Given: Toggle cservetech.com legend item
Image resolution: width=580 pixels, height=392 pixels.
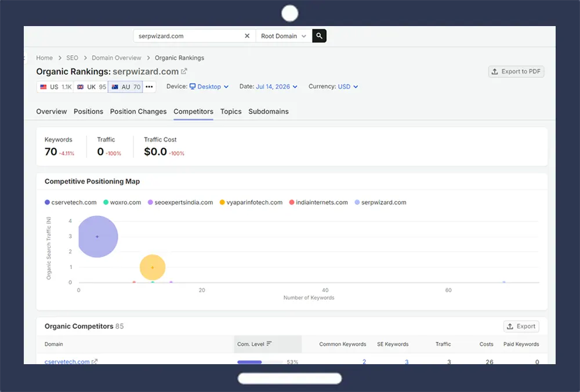Looking at the screenshot, I should (71, 202).
